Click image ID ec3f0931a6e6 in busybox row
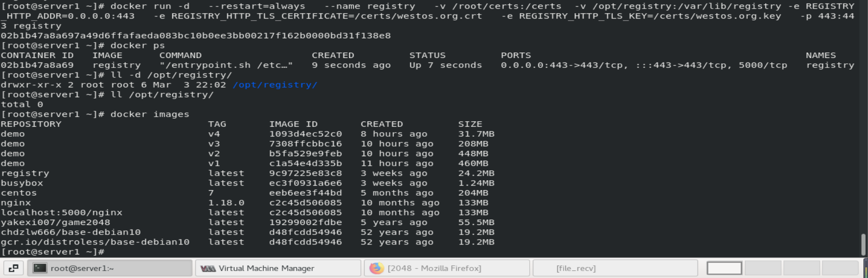Image resolution: width=868 pixels, height=278 pixels. [x=305, y=183]
